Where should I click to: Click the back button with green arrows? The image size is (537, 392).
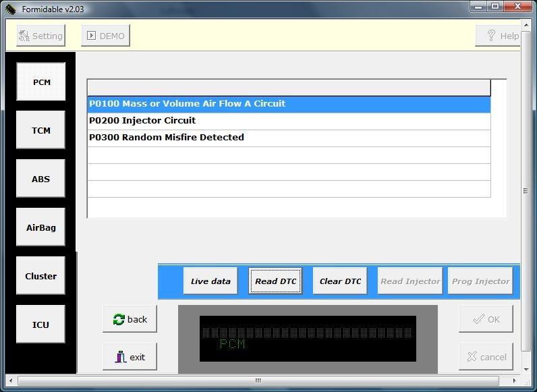coord(130,319)
